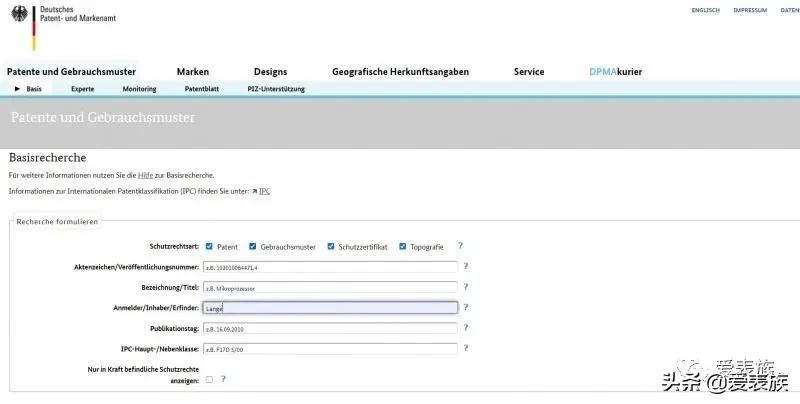Open the Patentblatt tab
This screenshot has width=800, height=404.
[202, 89]
